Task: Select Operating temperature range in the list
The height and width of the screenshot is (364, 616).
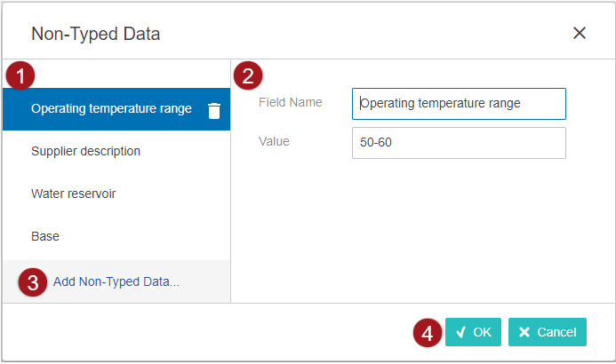Action: coord(116,108)
